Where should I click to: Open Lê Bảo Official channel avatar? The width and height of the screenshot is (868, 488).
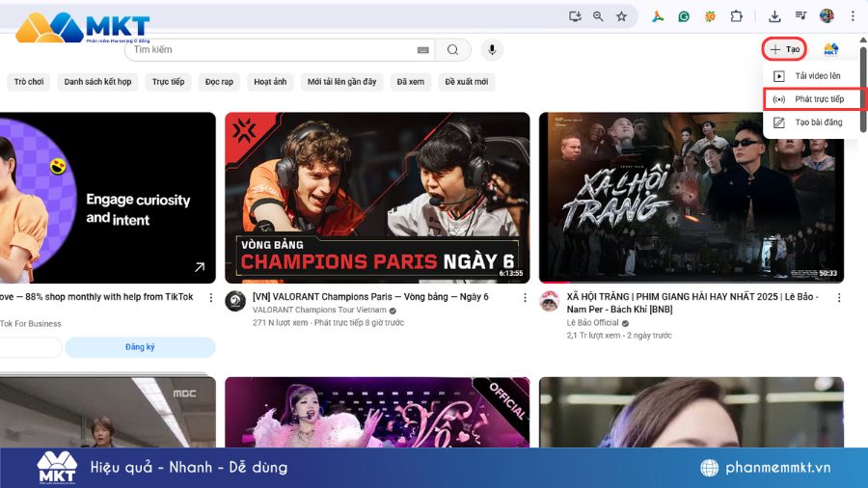550,302
